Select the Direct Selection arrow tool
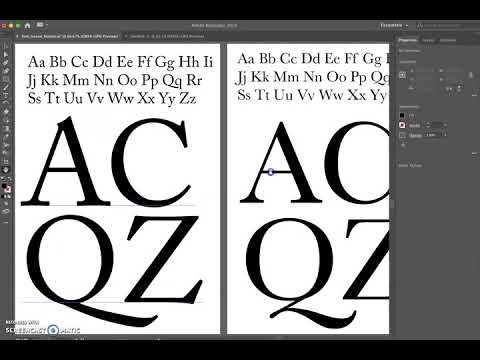 6,54
